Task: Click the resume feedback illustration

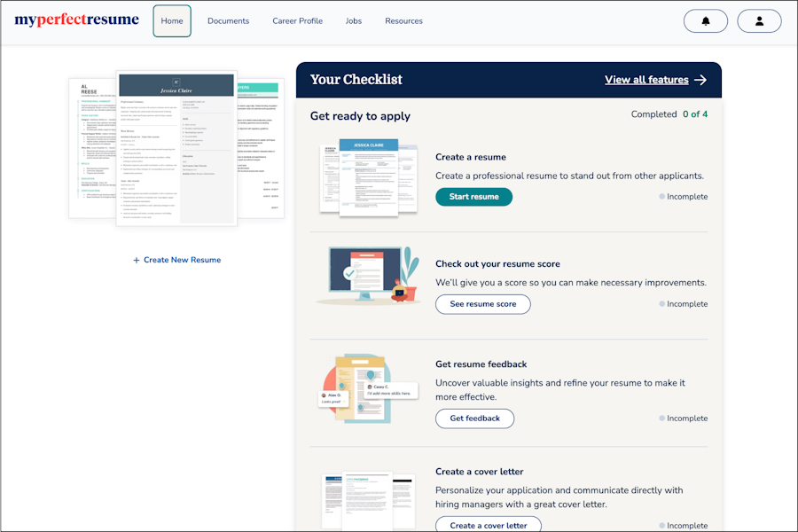Action: (369, 389)
